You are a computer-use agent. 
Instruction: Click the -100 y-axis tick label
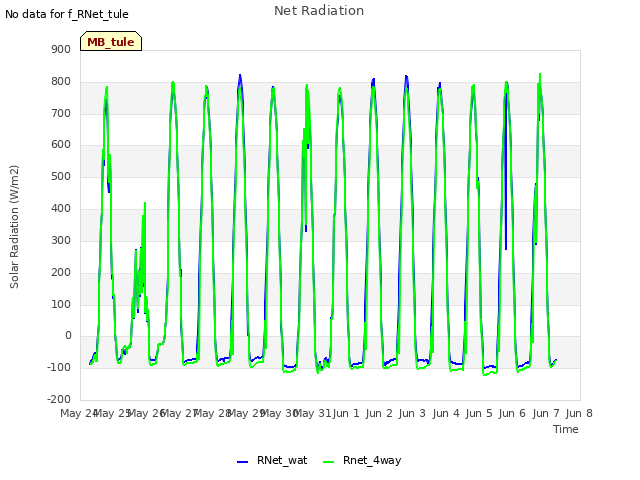click(x=59, y=367)
